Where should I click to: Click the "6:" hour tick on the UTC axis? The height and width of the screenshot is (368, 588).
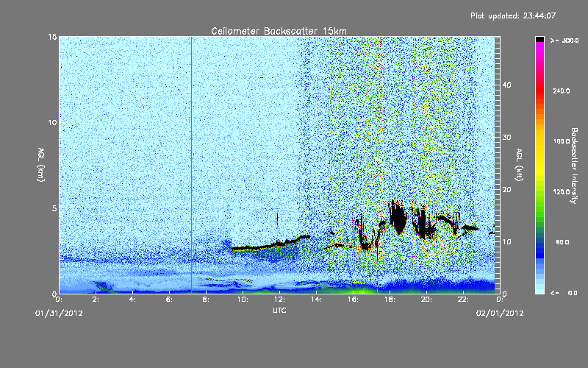pyautogui.click(x=170, y=300)
